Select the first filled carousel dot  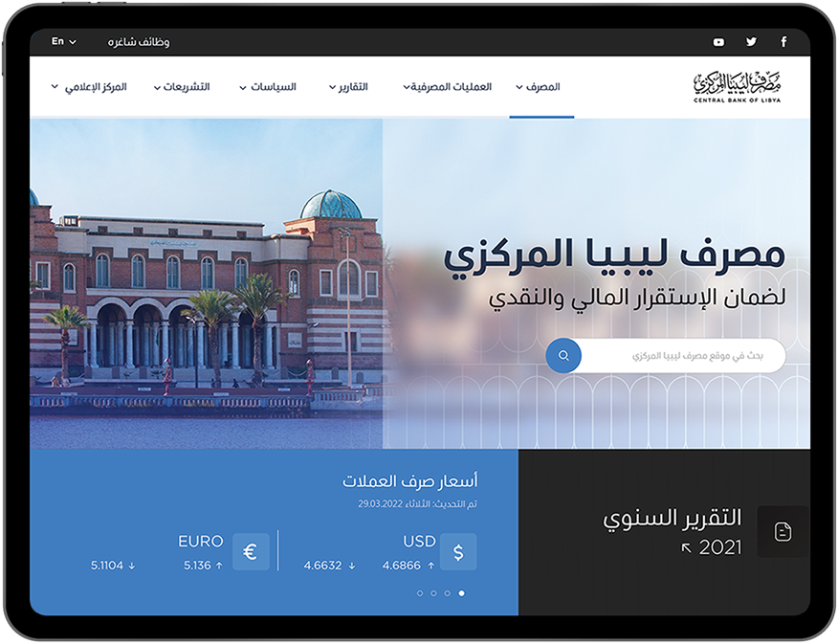click(462, 593)
